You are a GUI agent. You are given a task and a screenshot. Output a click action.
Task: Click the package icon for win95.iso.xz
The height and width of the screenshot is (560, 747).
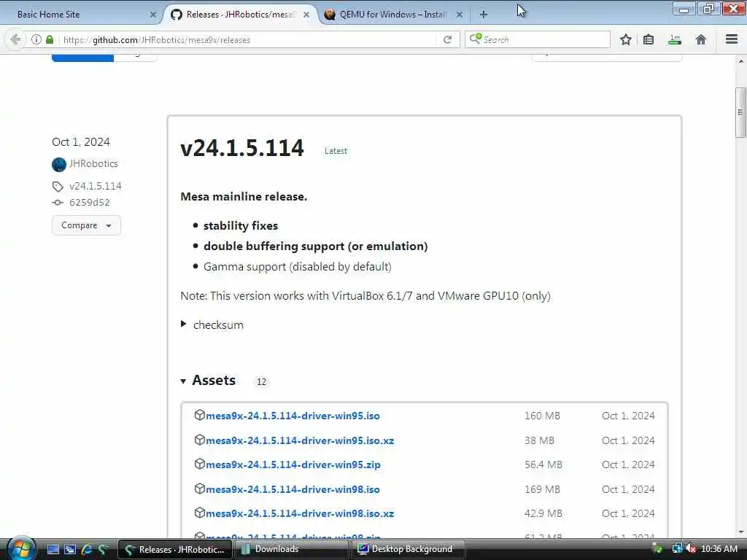(200, 440)
